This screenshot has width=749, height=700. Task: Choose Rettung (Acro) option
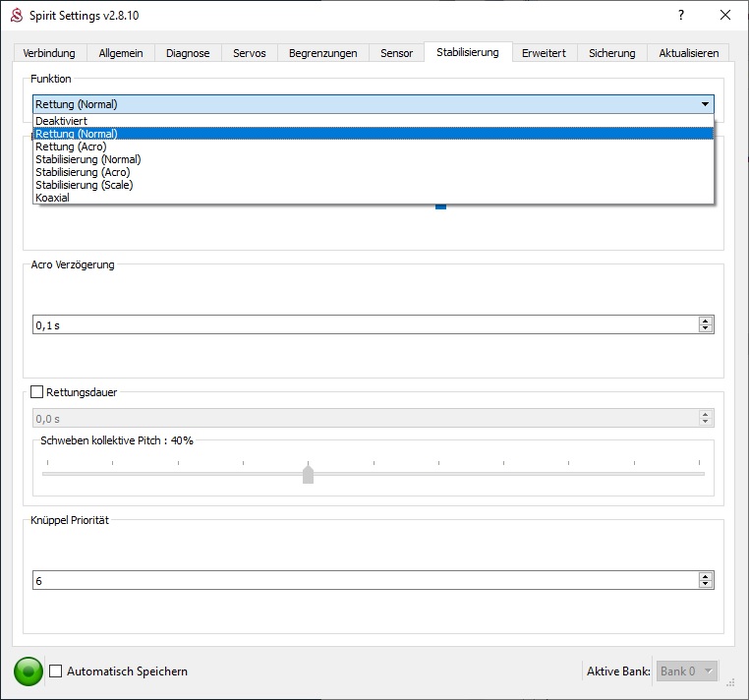click(71, 146)
